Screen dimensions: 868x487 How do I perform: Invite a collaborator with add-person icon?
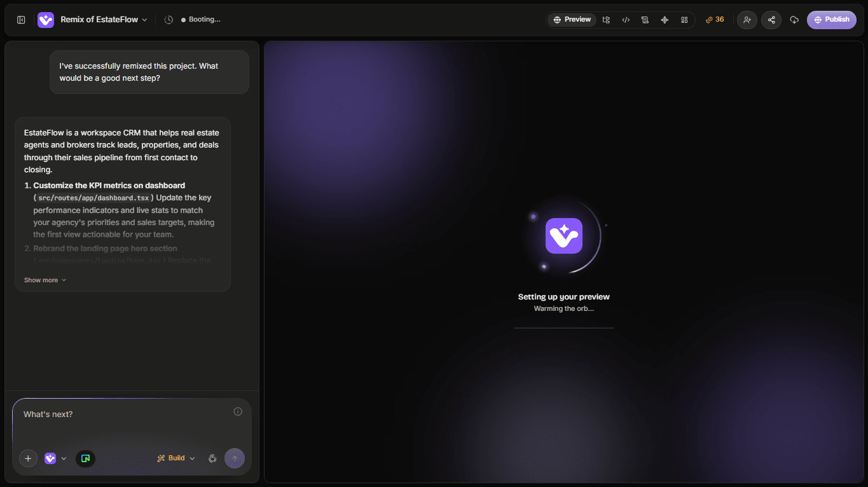pyautogui.click(x=747, y=20)
